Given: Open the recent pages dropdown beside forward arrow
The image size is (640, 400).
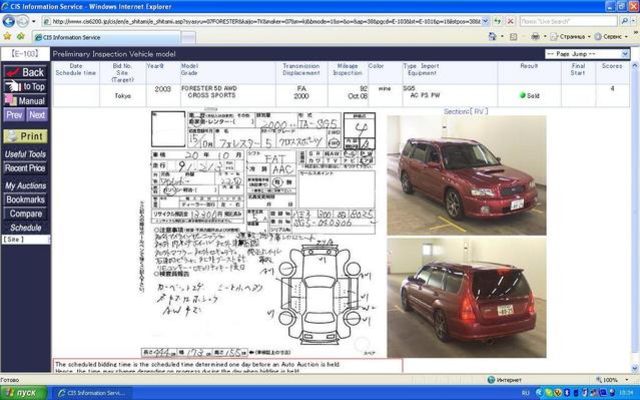Looking at the screenshot, I should point(34,21).
